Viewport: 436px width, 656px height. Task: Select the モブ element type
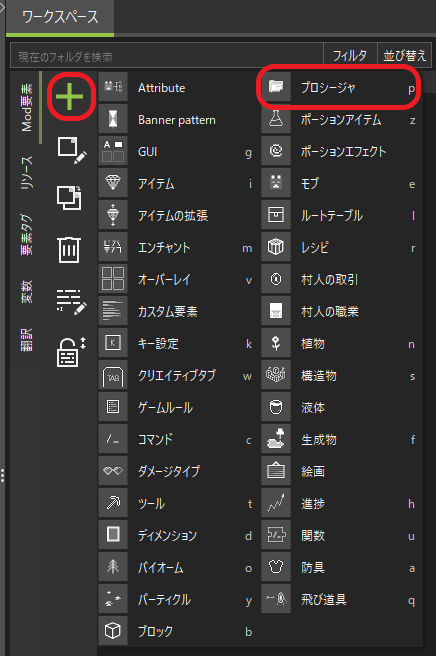click(x=340, y=184)
